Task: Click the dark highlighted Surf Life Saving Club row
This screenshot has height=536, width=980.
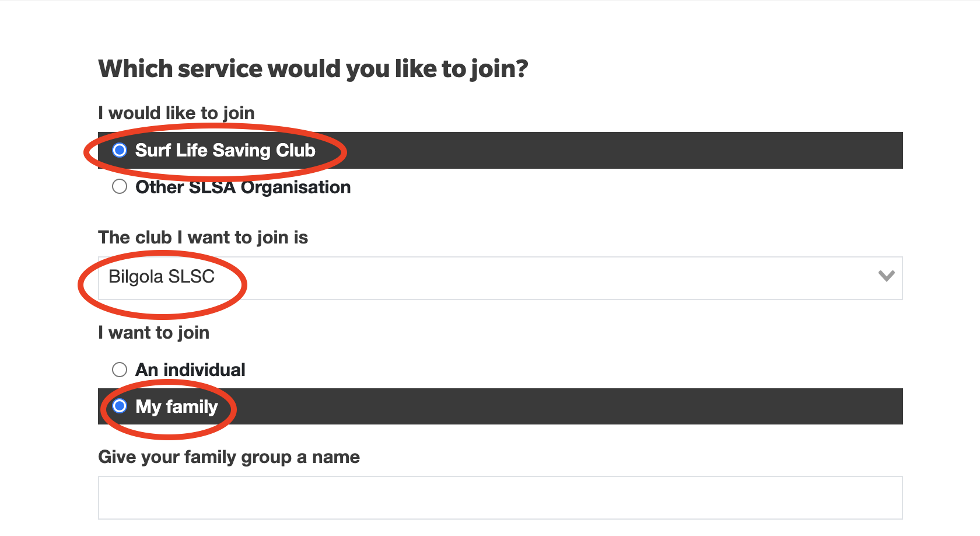Action: [x=501, y=150]
